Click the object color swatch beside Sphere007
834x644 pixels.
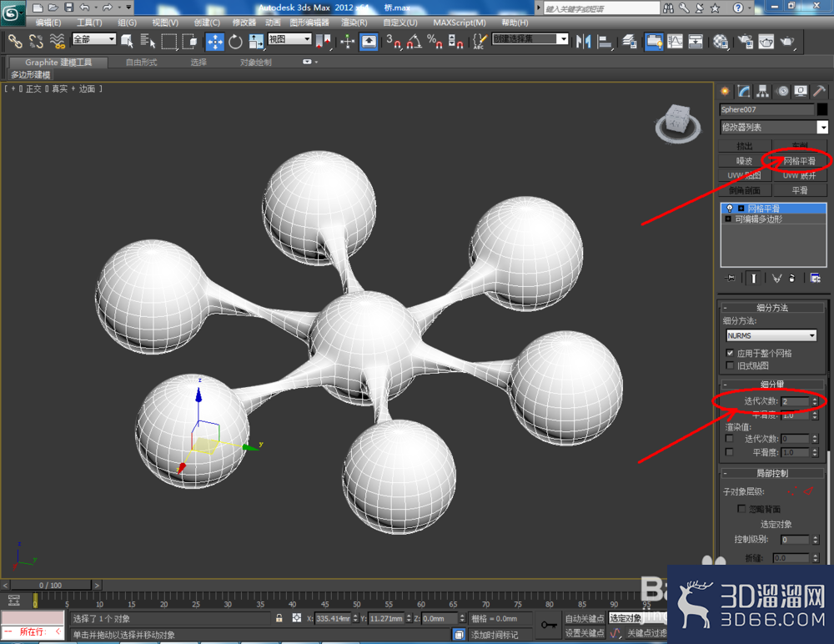(822, 109)
